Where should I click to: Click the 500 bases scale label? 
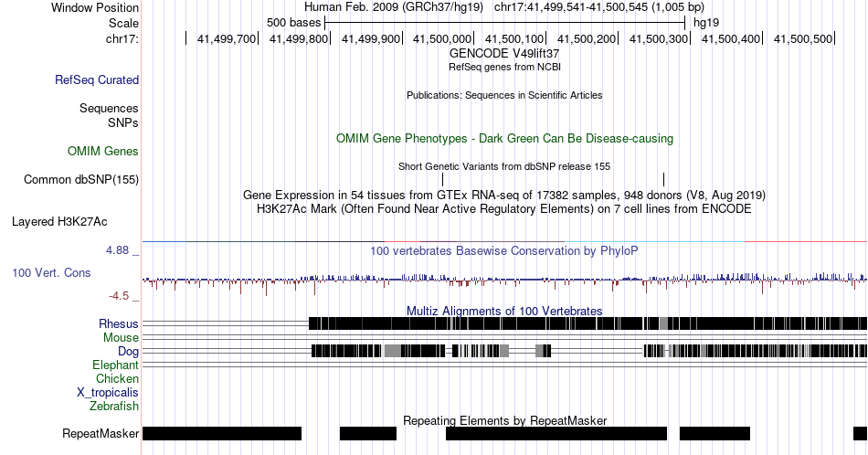coord(293,23)
